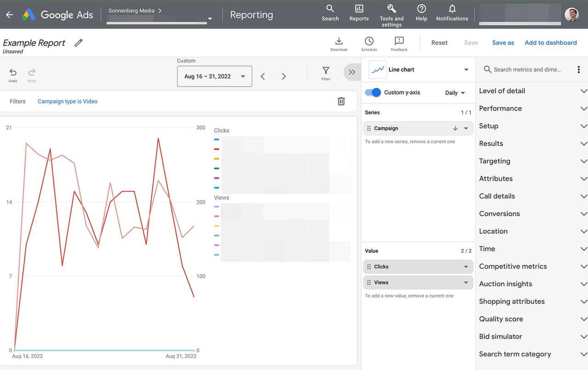Expand the Conversions section
This screenshot has width=588, height=370.
532,213
